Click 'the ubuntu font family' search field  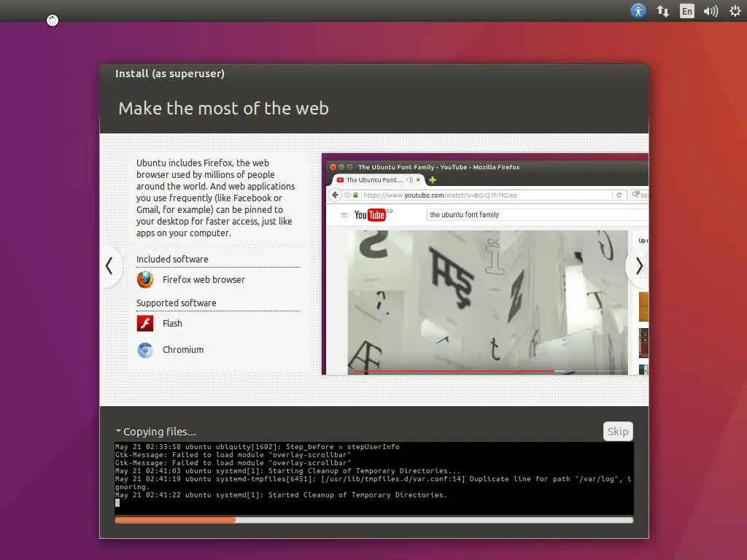tap(537, 215)
